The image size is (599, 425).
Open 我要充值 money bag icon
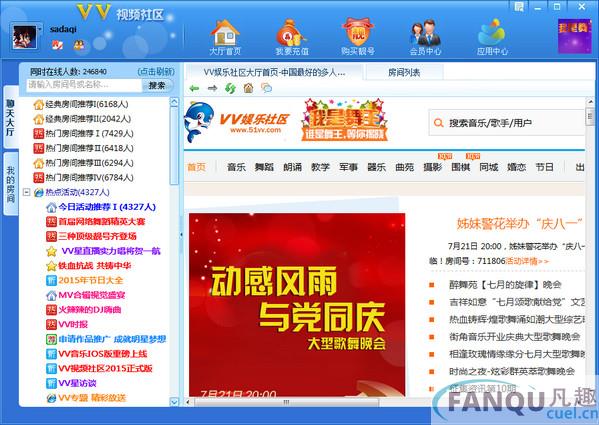coord(291,33)
